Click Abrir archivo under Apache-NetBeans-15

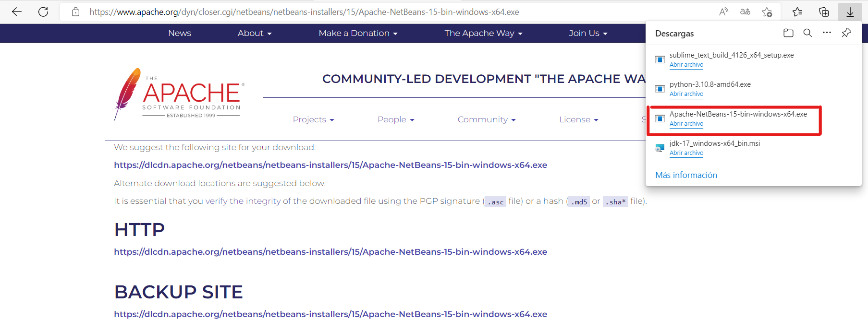[x=686, y=124]
